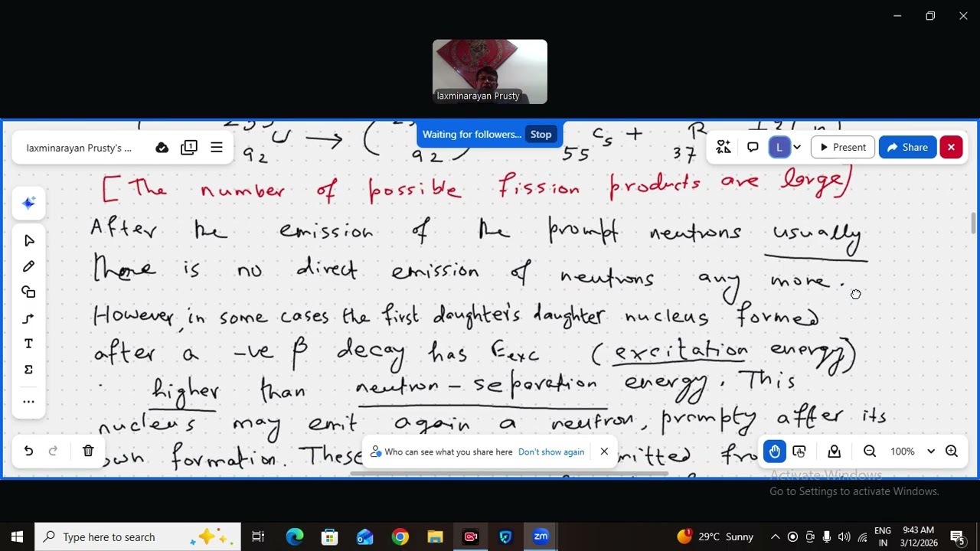The height and width of the screenshot is (551, 980).
Task: Open the comments bubble
Action: click(753, 147)
